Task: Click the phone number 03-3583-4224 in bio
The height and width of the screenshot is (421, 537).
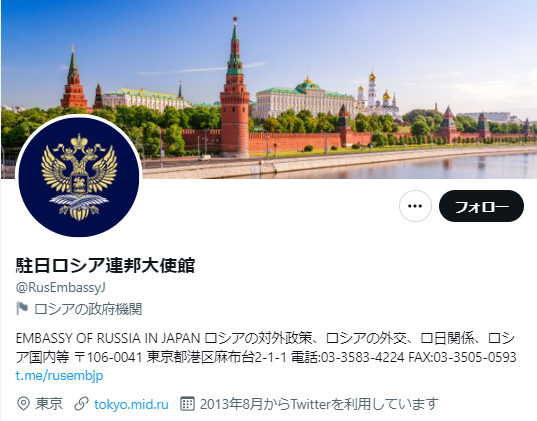Action: [363, 357]
